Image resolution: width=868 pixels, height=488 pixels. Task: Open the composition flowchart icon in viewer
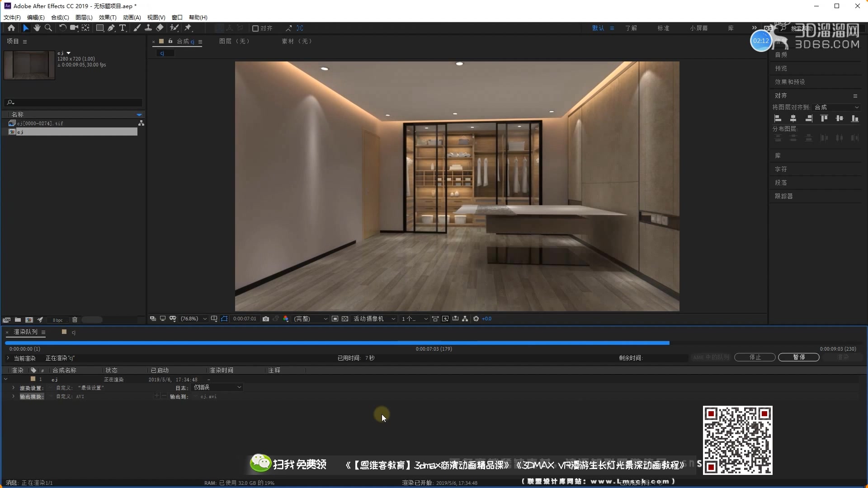[465, 319]
